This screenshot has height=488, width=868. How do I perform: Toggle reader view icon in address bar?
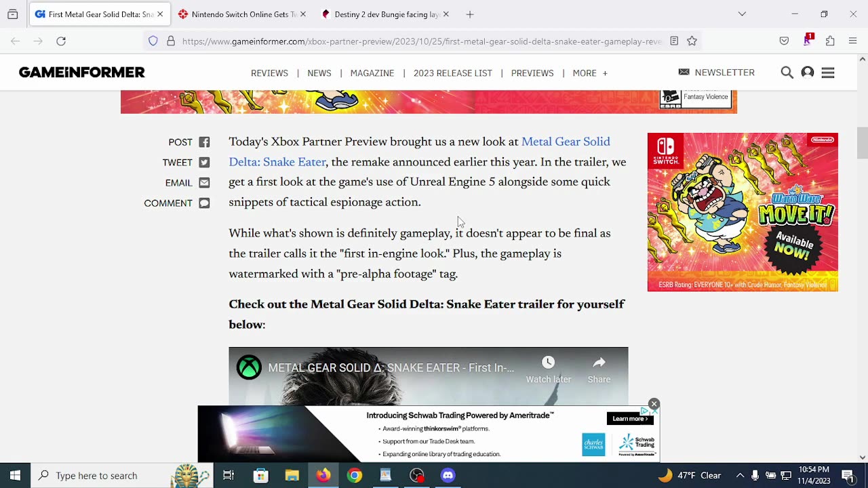(x=674, y=41)
